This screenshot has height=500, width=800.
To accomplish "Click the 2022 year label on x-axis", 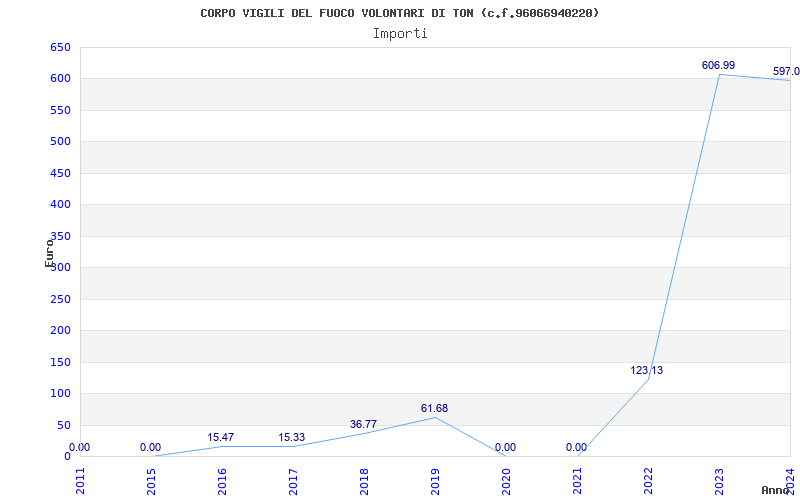I will tap(648, 482).
